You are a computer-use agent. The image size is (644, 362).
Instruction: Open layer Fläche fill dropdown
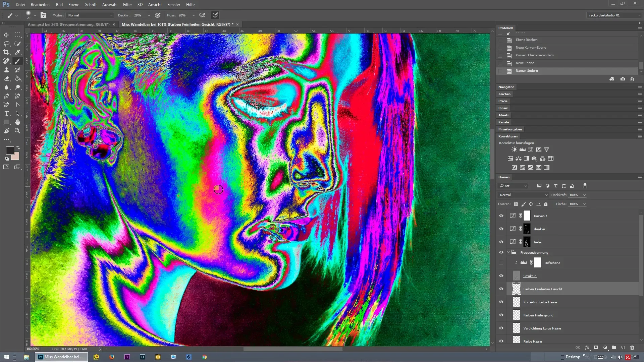tap(584, 204)
